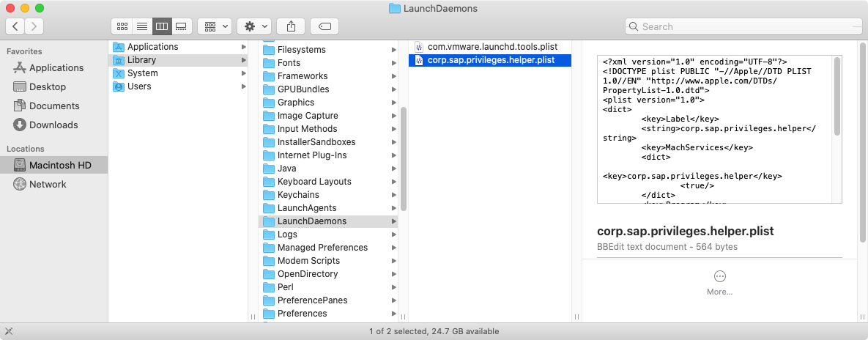Image resolution: width=868 pixels, height=340 pixels.
Task: Open the InstallerSandboxes folder
Action: pyautogui.click(x=329, y=142)
